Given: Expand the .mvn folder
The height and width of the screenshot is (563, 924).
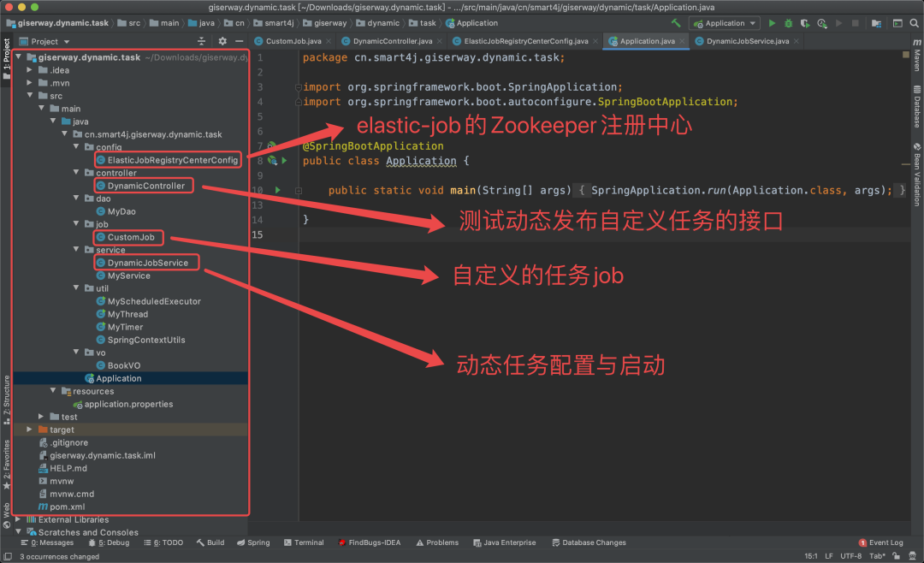Looking at the screenshot, I should (x=30, y=82).
